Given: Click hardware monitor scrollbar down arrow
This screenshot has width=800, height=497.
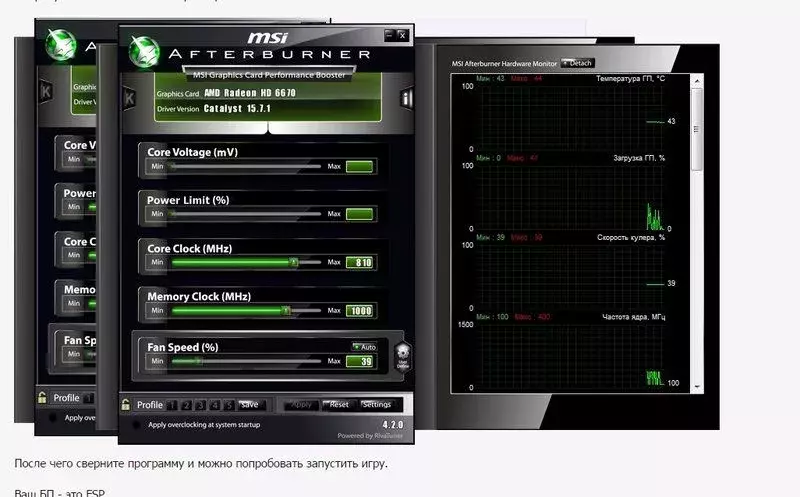Looking at the screenshot, I should click(x=697, y=388).
